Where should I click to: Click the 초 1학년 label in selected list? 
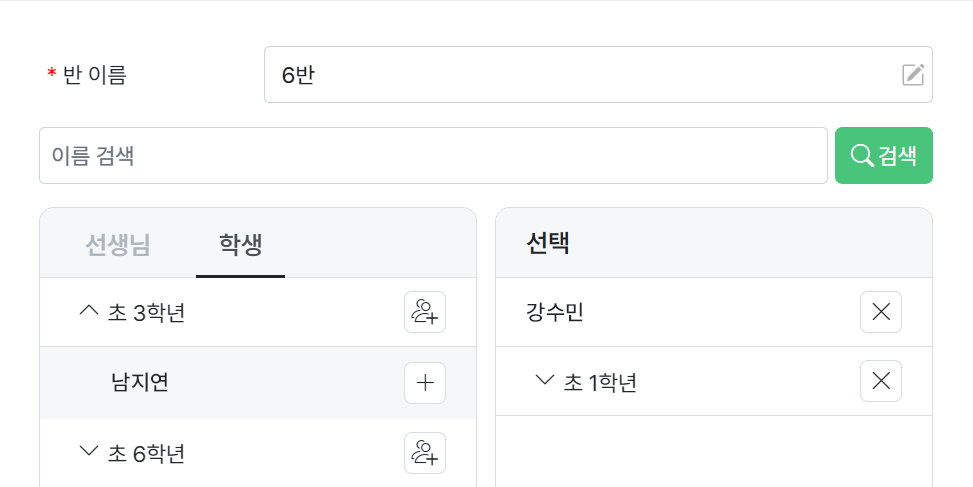tap(601, 382)
